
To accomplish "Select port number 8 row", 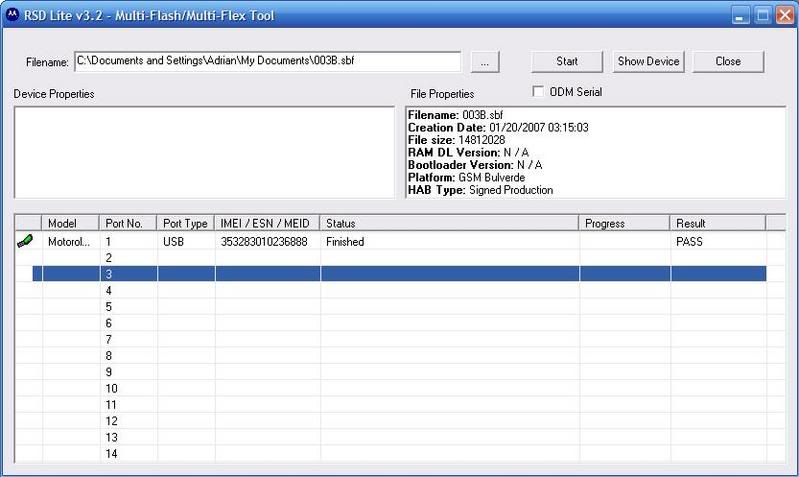I will pos(400,356).
